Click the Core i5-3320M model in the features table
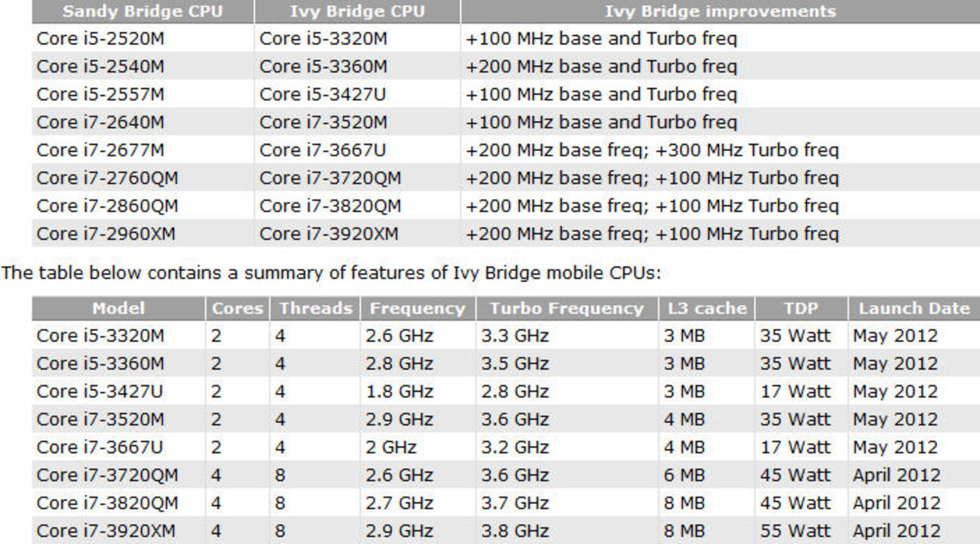This screenshot has height=544, width=980. coord(100,336)
